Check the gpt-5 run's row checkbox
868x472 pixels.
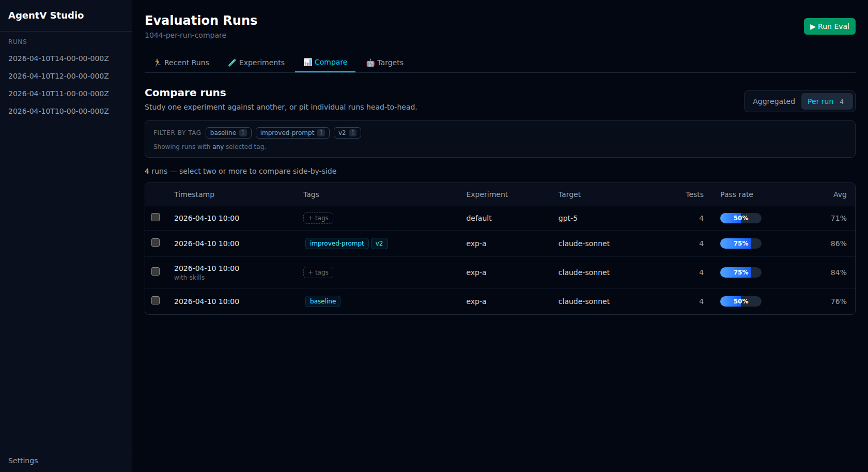(156, 217)
